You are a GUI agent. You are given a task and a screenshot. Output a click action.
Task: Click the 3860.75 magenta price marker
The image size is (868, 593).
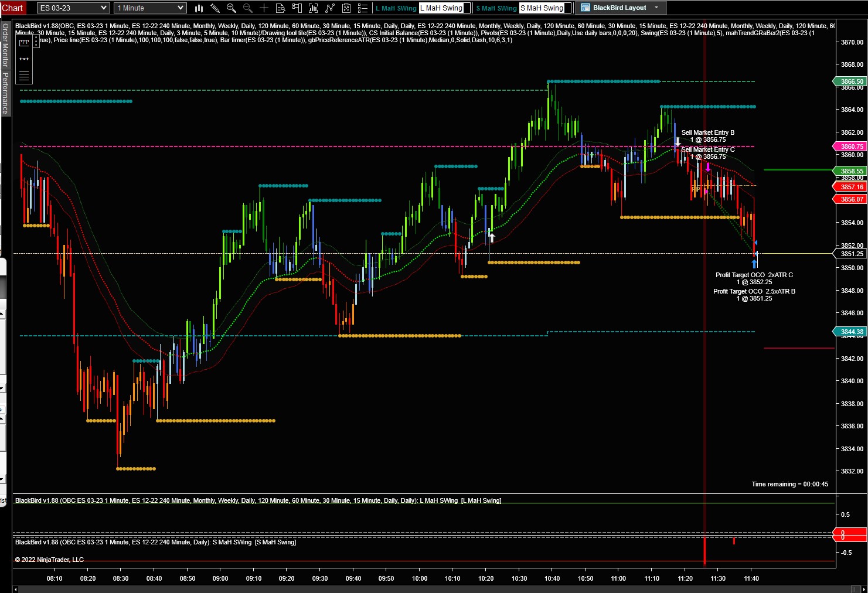[x=850, y=146]
